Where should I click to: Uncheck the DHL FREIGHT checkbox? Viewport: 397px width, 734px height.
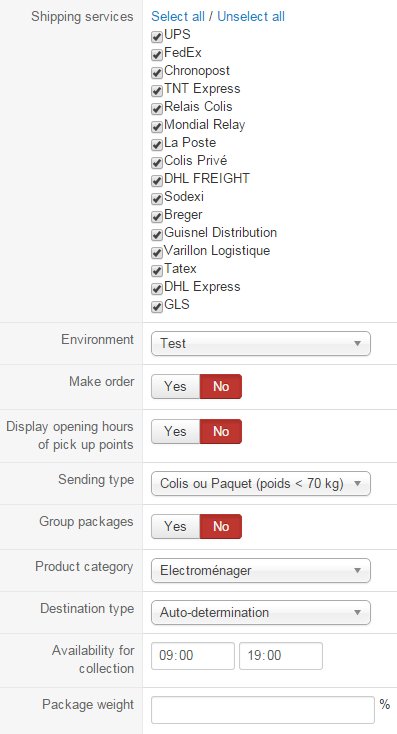coord(157,180)
